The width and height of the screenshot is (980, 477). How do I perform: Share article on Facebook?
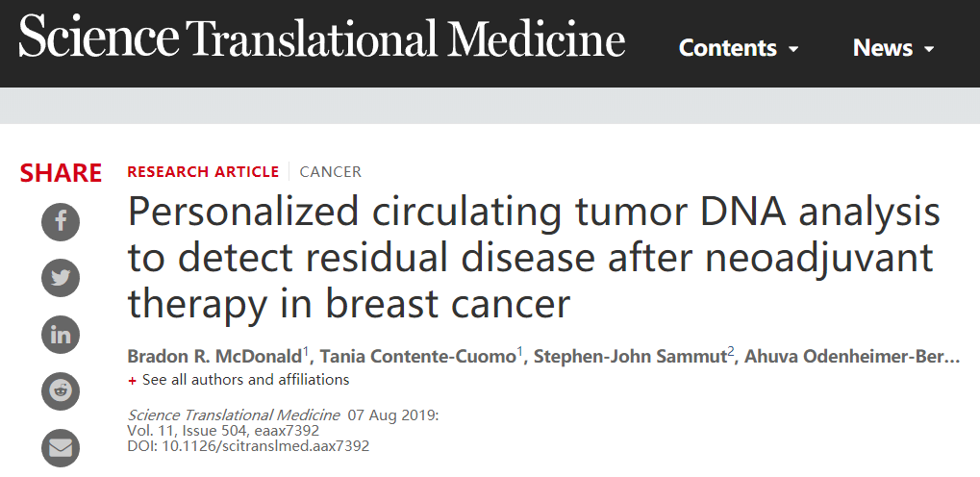click(x=61, y=223)
